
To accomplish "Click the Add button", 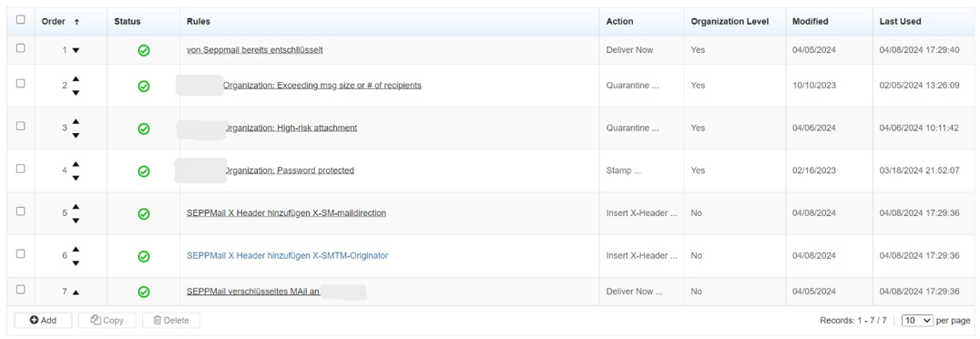I will pyautogui.click(x=43, y=320).
